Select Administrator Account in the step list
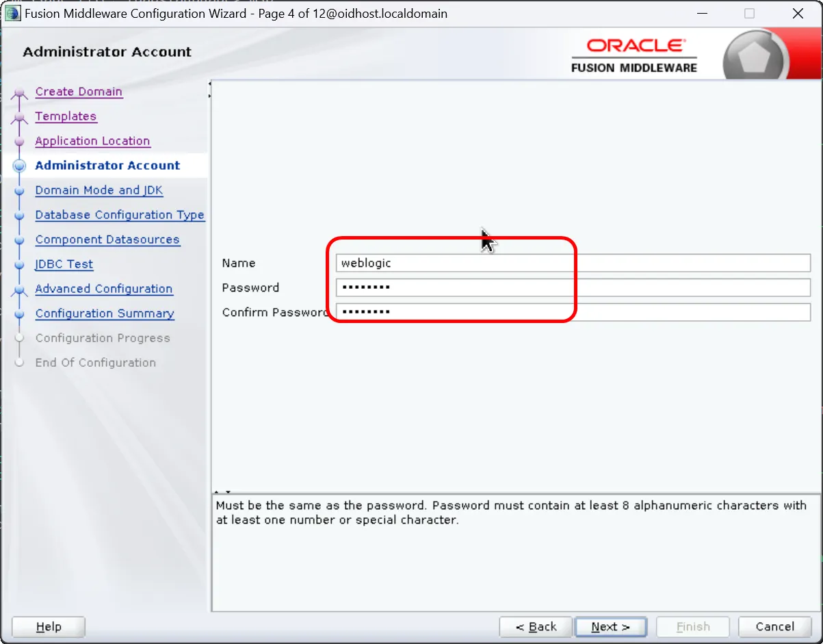 pos(107,166)
